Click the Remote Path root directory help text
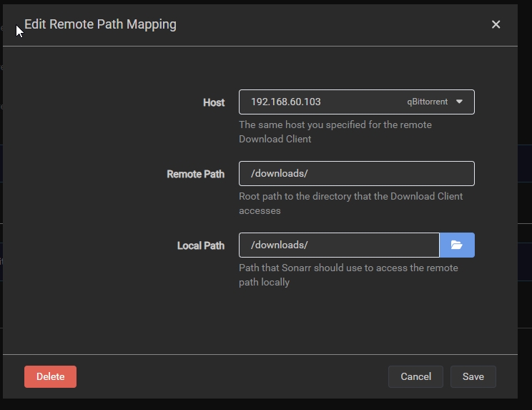The image size is (532, 410). (x=350, y=203)
